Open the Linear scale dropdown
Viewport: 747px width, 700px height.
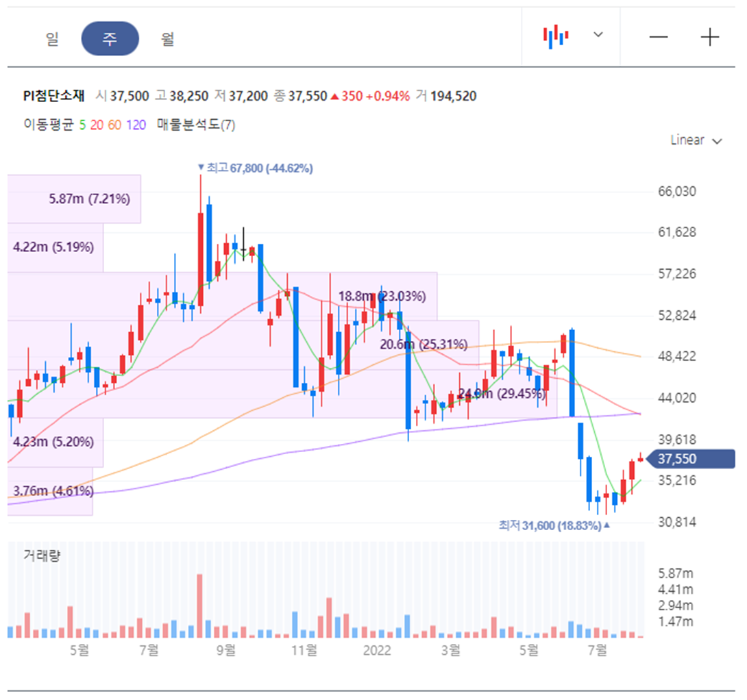pos(696,140)
